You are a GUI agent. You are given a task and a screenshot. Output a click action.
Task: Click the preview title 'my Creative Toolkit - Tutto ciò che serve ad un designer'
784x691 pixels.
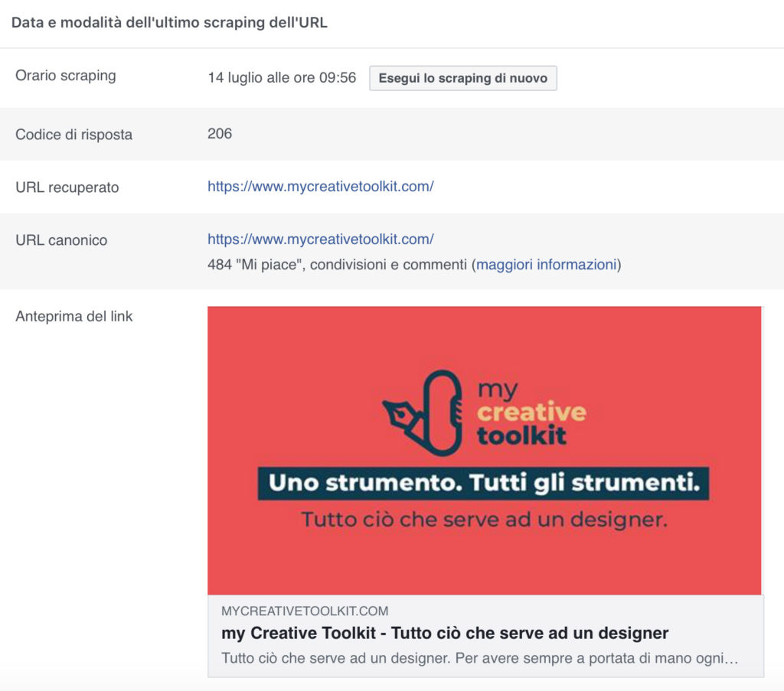point(445,633)
